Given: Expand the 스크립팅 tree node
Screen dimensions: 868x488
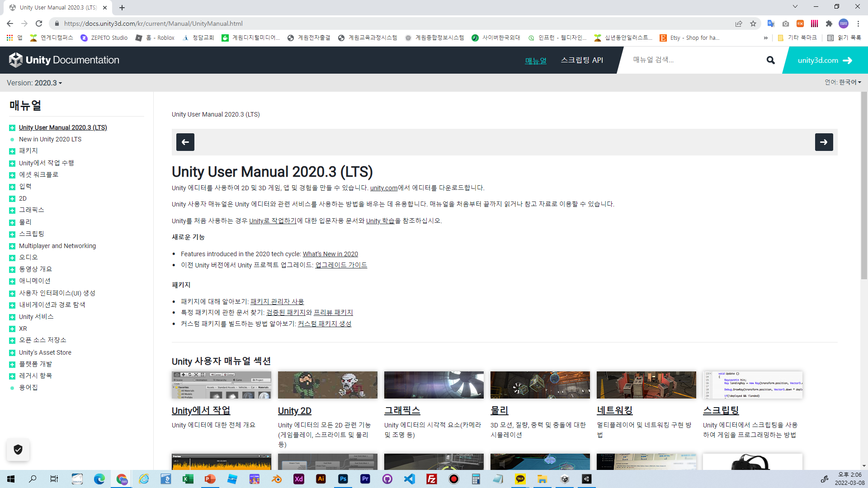Looking at the screenshot, I should tap(12, 235).
